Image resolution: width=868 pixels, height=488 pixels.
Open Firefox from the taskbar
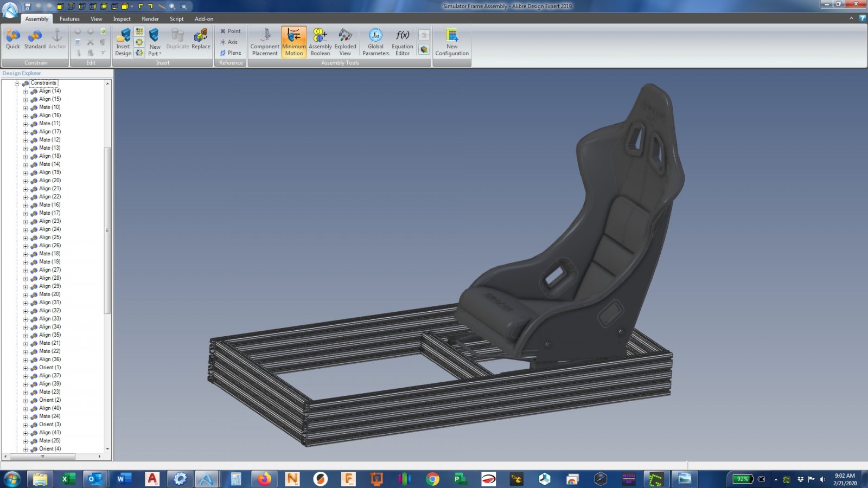pyautogui.click(x=265, y=479)
